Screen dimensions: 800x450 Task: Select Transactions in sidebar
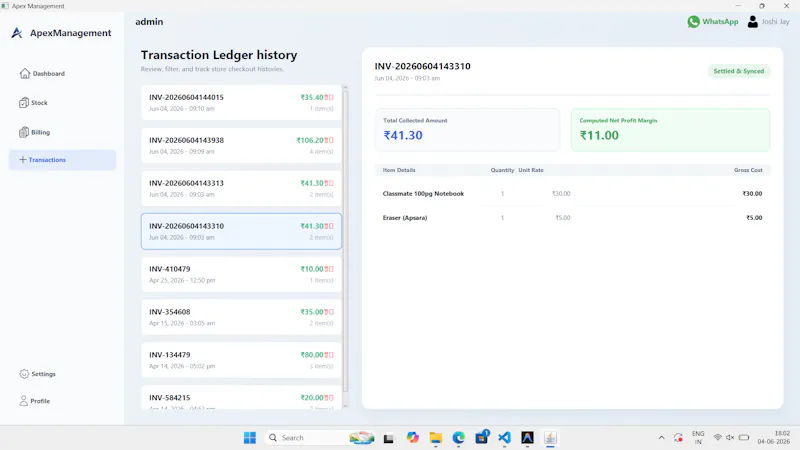click(62, 160)
